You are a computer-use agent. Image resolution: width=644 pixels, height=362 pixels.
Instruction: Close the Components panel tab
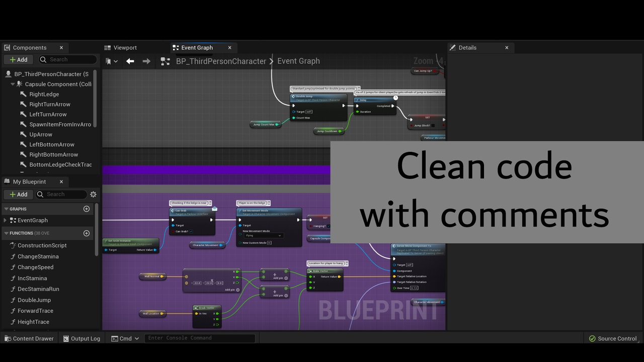(61, 48)
